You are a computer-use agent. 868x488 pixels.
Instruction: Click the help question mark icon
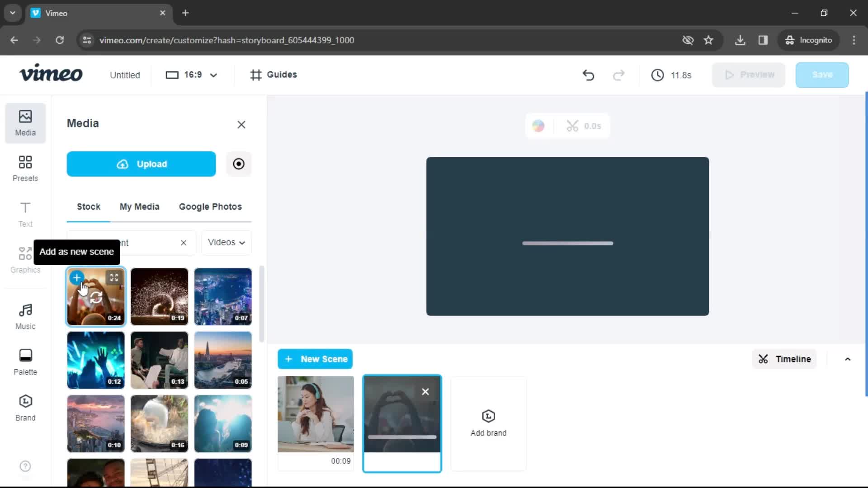(25, 466)
